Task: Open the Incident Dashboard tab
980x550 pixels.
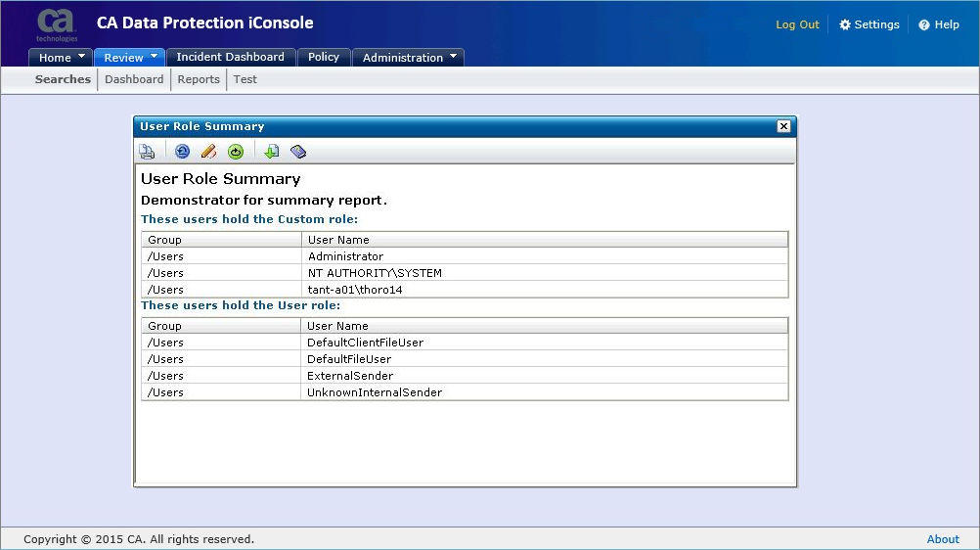Action: click(231, 57)
